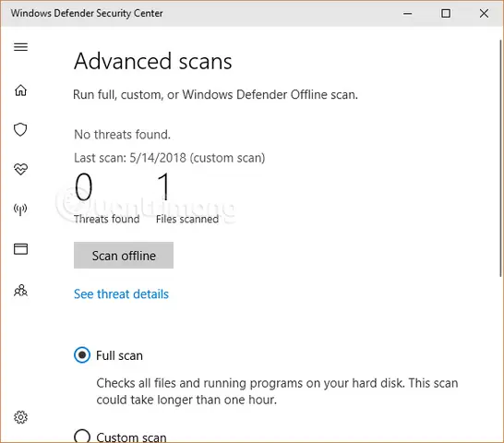The image size is (504, 443).
Task: Open the See threat details link
Action: point(121,294)
